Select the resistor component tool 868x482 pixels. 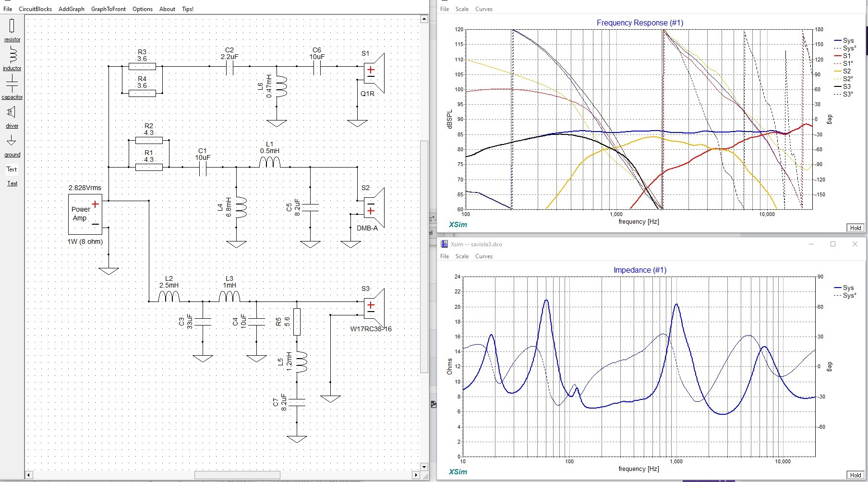point(12,30)
